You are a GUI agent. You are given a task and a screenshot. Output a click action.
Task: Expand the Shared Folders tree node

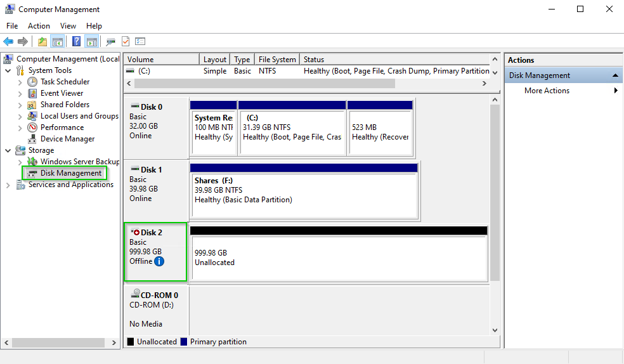point(20,105)
